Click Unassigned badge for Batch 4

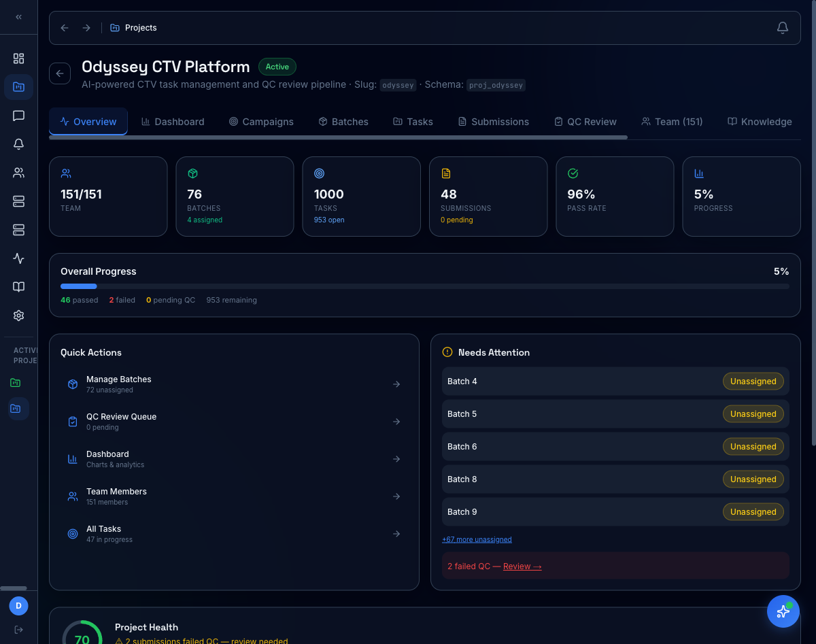point(753,382)
